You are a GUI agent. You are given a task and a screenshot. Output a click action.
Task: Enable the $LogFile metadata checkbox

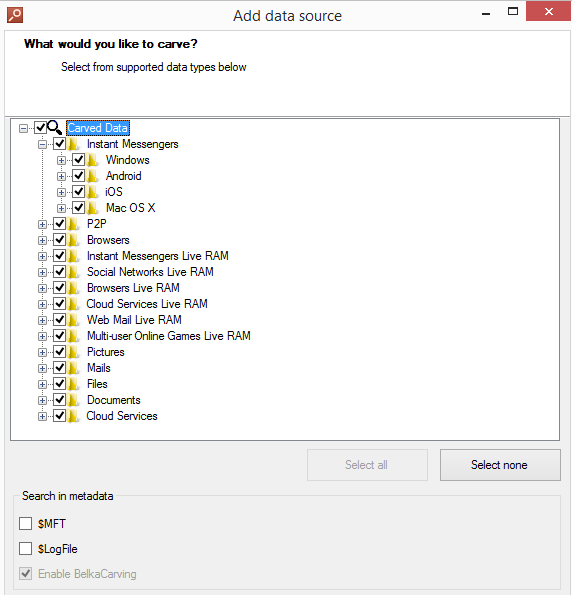click(25, 548)
